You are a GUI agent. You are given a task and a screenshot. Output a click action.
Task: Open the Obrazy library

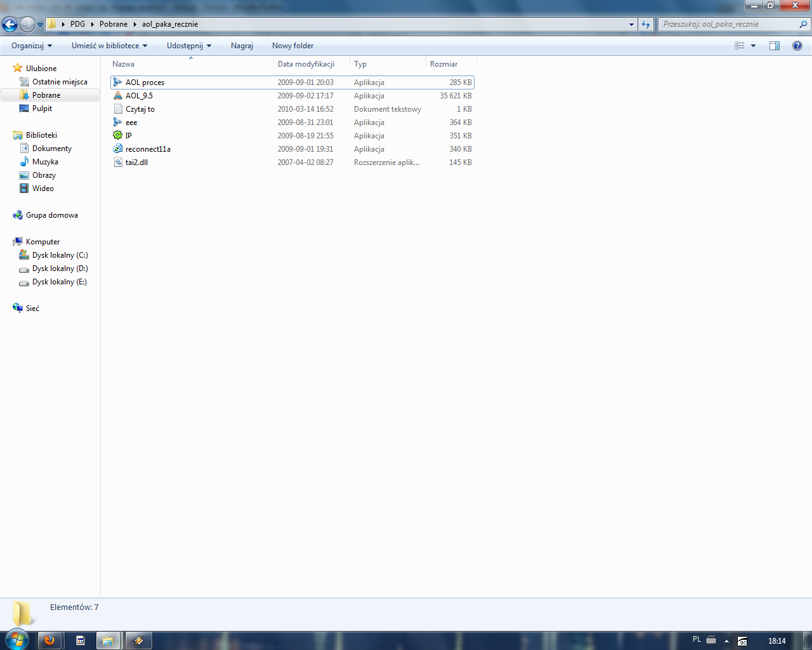pyautogui.click(x=44, y=175)
